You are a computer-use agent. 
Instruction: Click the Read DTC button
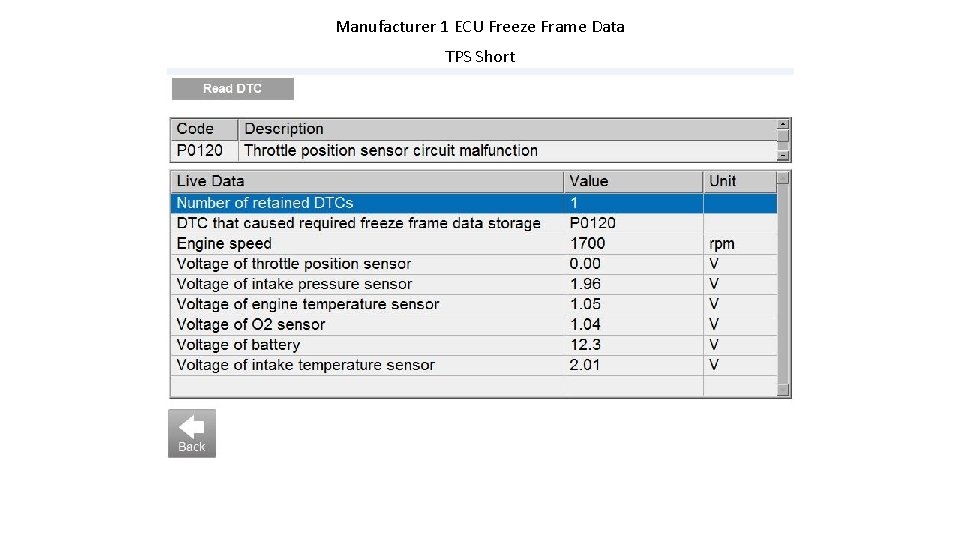coord(233,89)
